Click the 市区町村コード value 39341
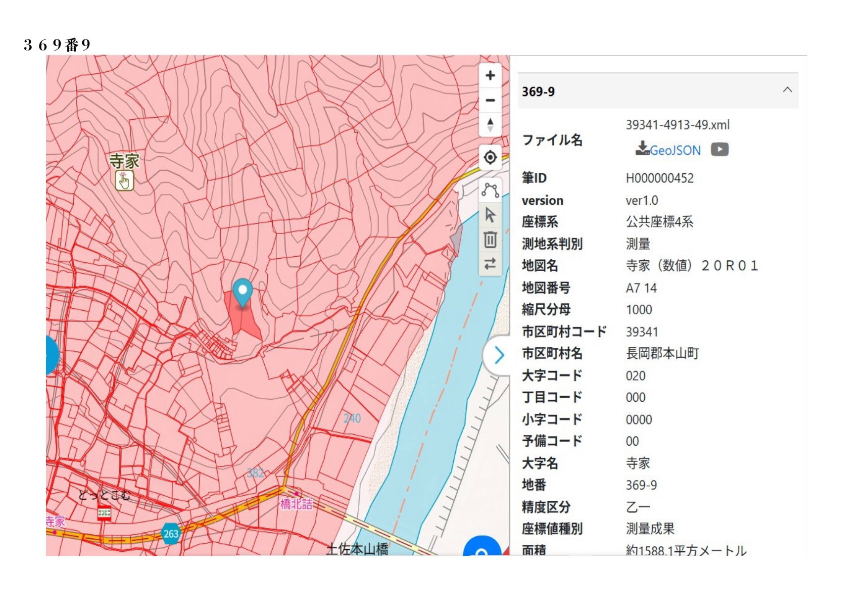 pyautogui.click(x=642, y=332)
